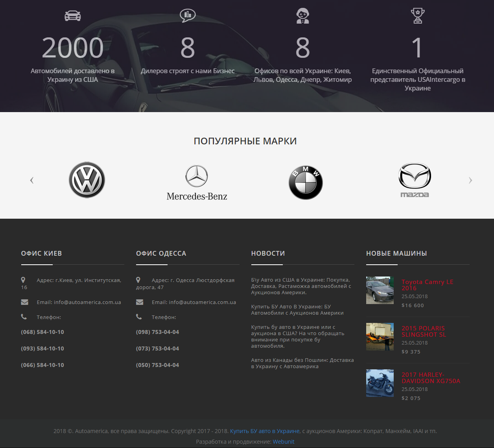Call Kiev number (093) 584-10-10
The width and height of the screenshot is (494, 448).
pos(42,348)
